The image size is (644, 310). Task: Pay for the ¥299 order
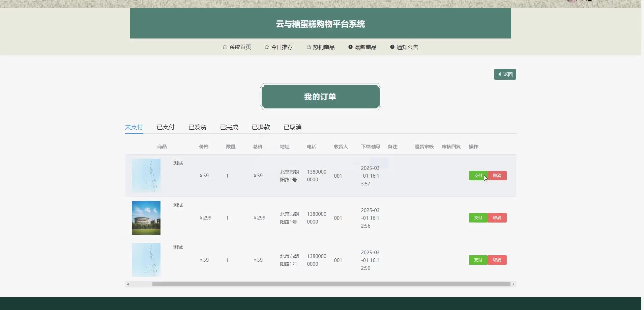click(x=478, y=218)
